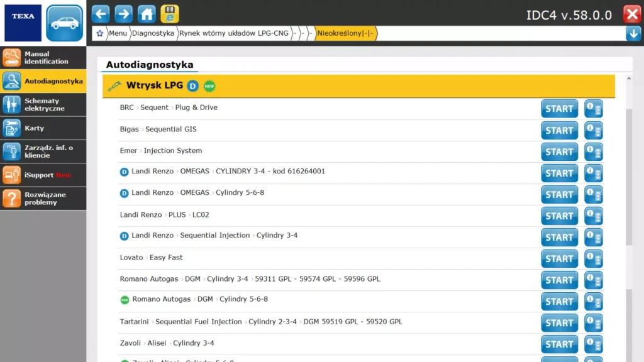Screen dimensions: 644x362
Task: Open info icon for BRC Sequent
Action: pos(593,109)
